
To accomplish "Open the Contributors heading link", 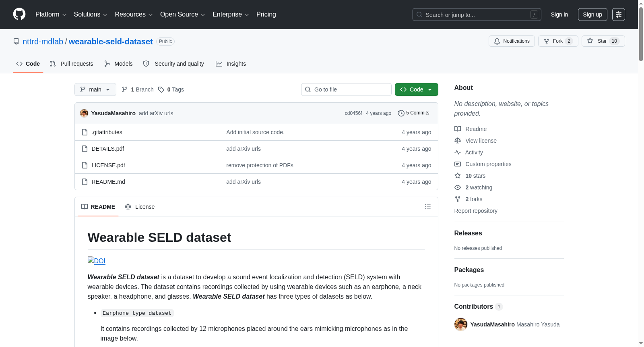I will point(479,306).
